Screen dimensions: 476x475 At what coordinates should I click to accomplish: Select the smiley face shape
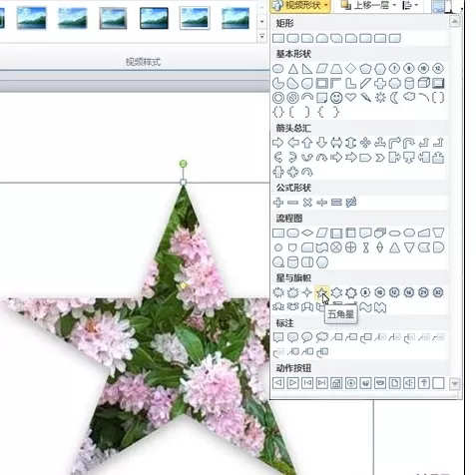pyautogui.click(x=336, y=98)
